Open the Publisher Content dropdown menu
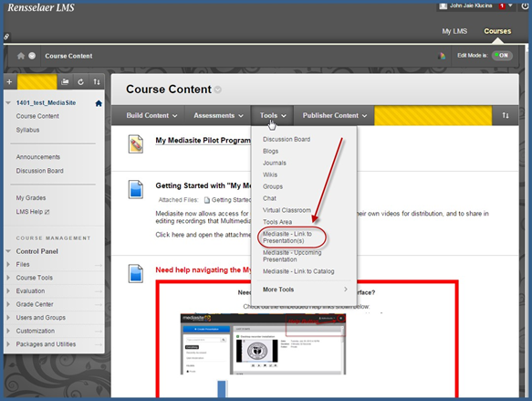This screenshot has height=401, width=532. click(334, 115)
